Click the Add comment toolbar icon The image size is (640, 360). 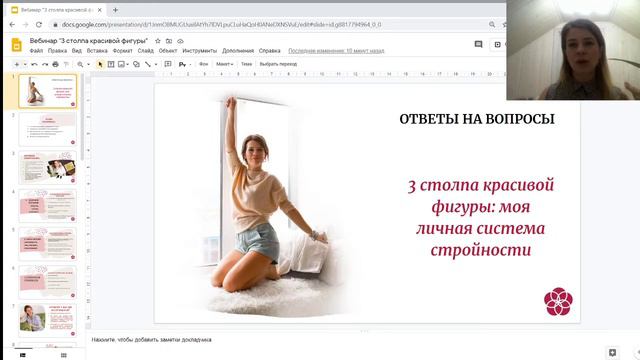point(168,64)
